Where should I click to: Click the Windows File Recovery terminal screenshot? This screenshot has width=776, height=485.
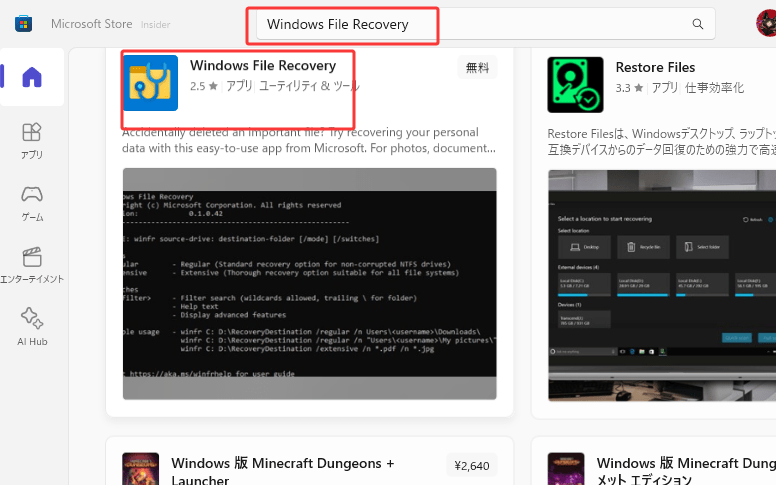(309, 284)
